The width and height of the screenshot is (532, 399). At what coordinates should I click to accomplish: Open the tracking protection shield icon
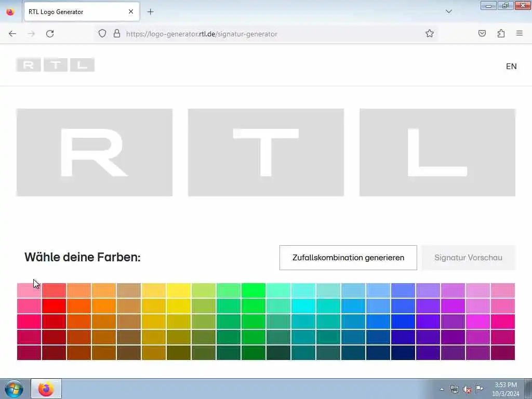pyautogui.click(x=102, y=34)
